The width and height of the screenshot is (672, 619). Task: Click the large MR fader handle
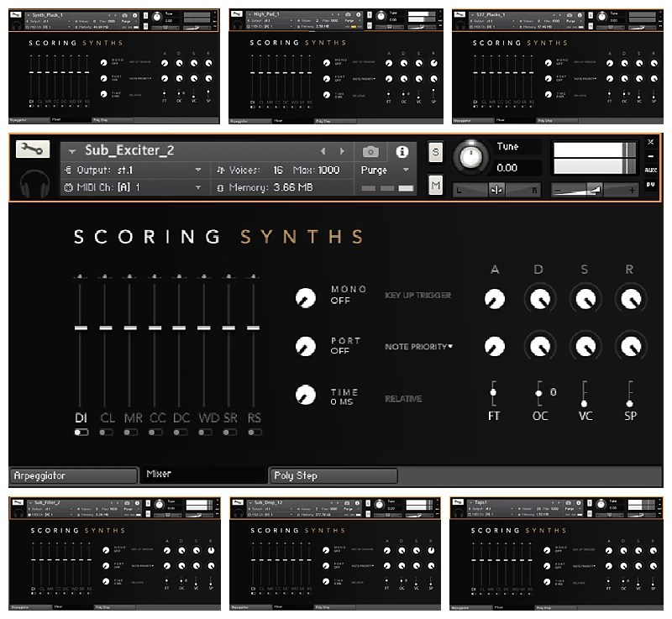(130, 328)
